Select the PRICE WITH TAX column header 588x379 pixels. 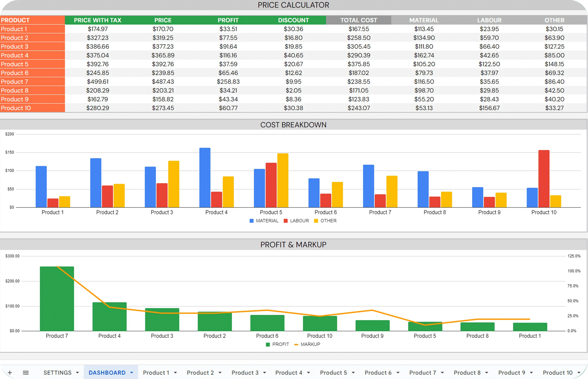pyautogui.click(x=98, y=20)
